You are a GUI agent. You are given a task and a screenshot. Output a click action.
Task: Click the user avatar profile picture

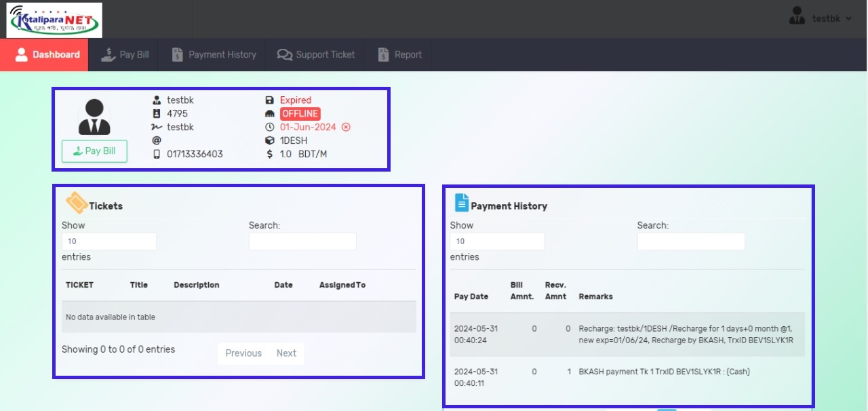pyautogui.click(x=94, y=117)
